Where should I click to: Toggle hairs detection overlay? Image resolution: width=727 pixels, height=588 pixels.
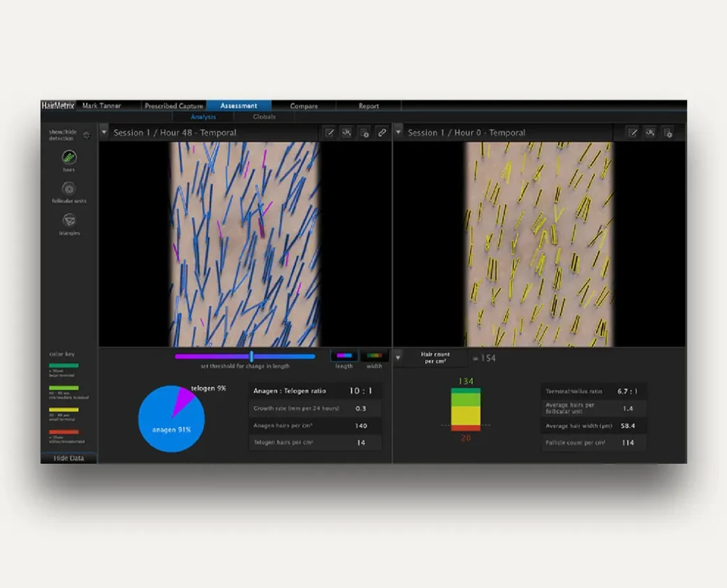(x=69, y=158)
